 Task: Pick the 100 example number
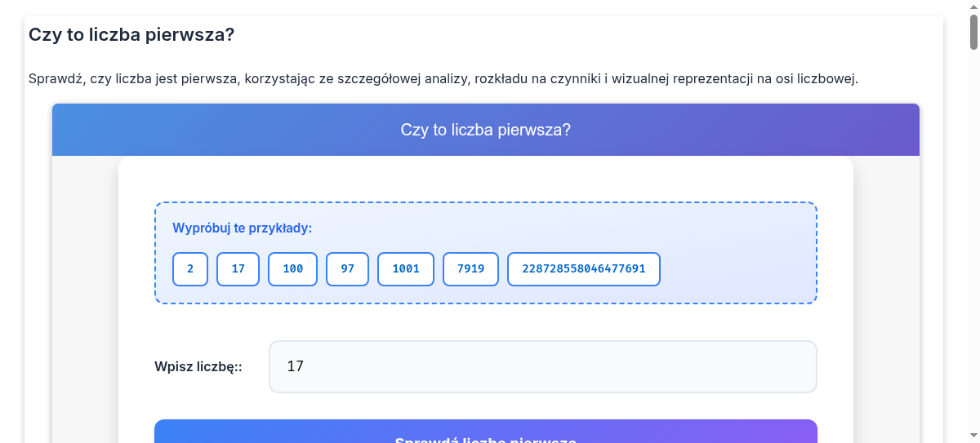coord(292,269)
